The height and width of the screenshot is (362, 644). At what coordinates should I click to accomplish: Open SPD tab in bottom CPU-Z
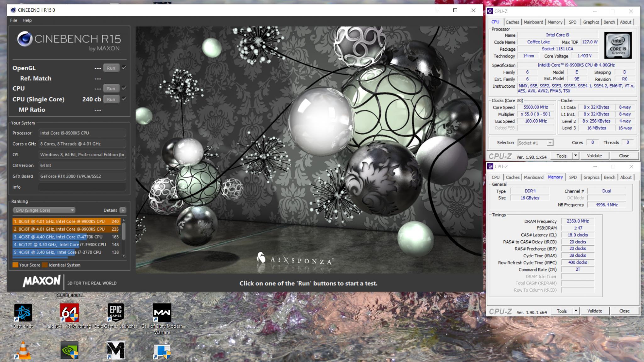click(573, 177)
